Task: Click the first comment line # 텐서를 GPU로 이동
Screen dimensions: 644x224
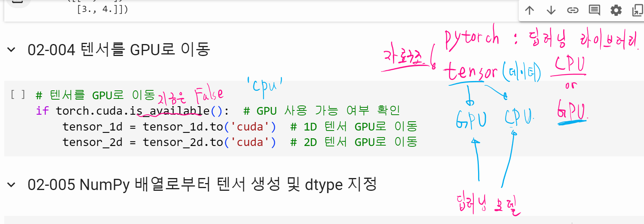Action: tap(95, 95)
